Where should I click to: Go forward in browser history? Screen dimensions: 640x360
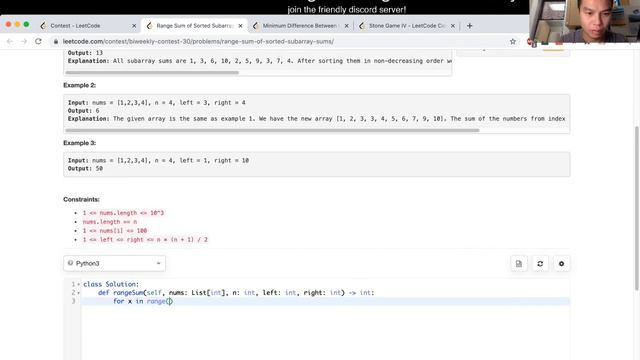(24, 41)
